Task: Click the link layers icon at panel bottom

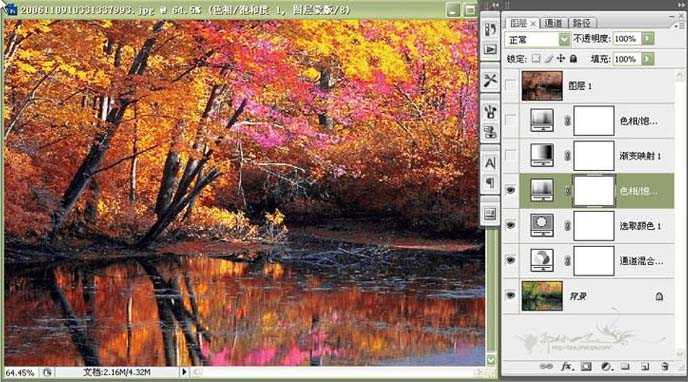Action: [x=546, y=367]
